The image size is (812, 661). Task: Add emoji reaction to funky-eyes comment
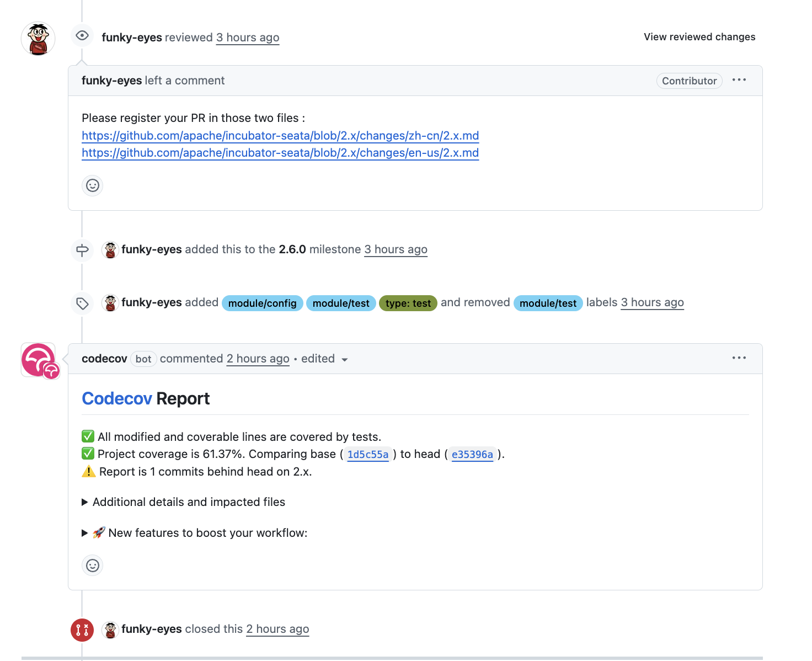click(x=93, y=185)
